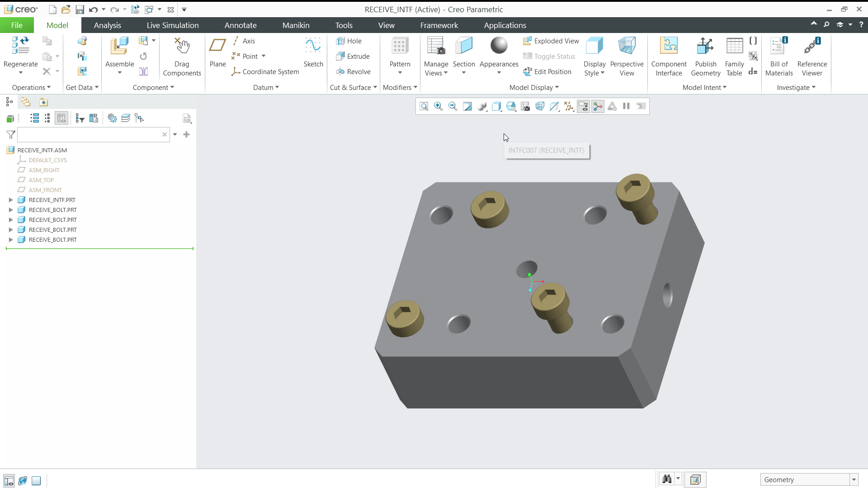Image resolution: width=868 pixels, height=488 pixels.
Task: Open the Reference Viewer
Action: pos(812,56)
